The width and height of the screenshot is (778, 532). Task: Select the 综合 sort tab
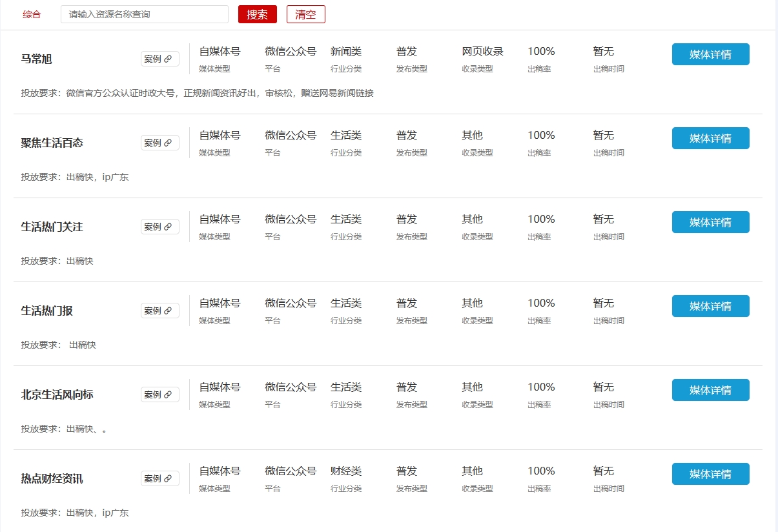[x=32, y=14]
